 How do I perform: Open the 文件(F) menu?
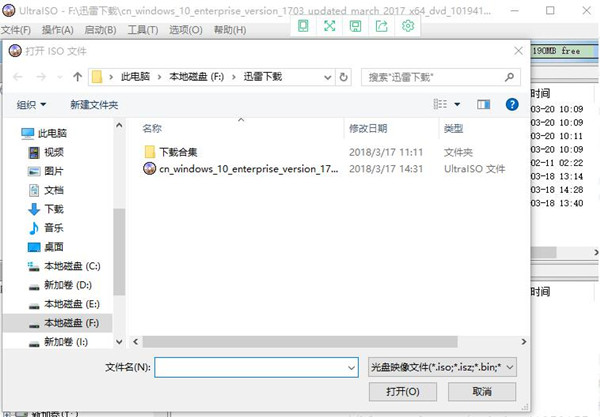(x=16, y=30)
